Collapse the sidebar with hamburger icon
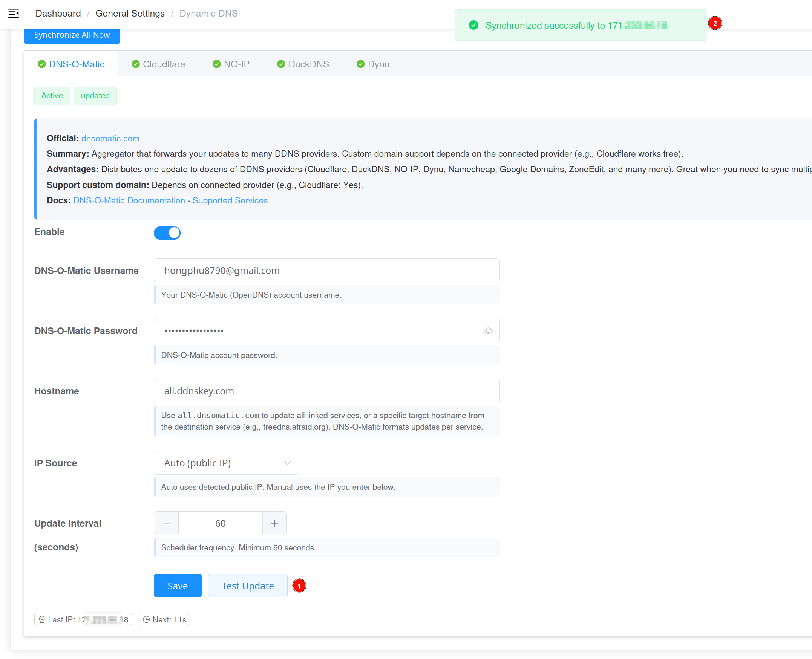 click(14, 13)
